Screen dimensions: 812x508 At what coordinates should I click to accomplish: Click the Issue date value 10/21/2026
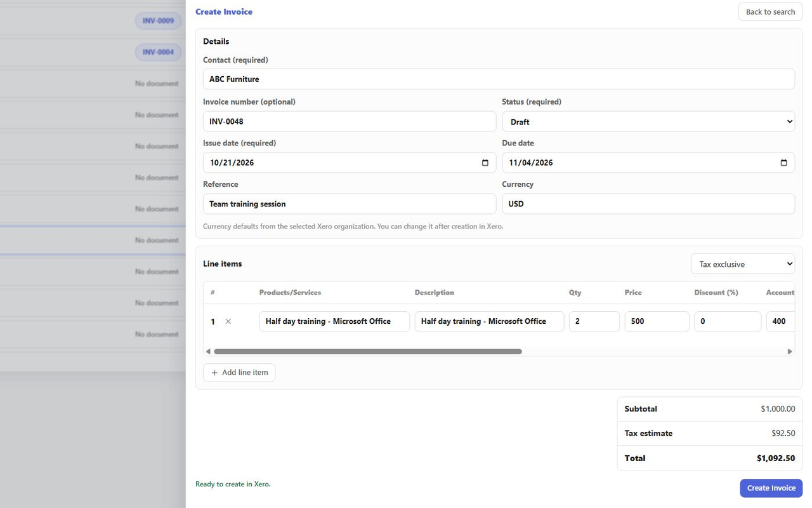pos(232,163)
